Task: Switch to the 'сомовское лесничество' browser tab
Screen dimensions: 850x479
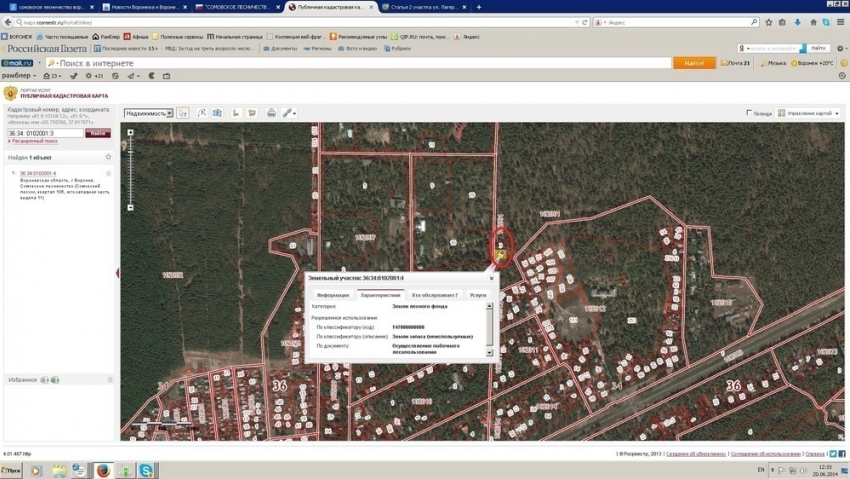Action: pyautogui.click(x=51, y=7)
